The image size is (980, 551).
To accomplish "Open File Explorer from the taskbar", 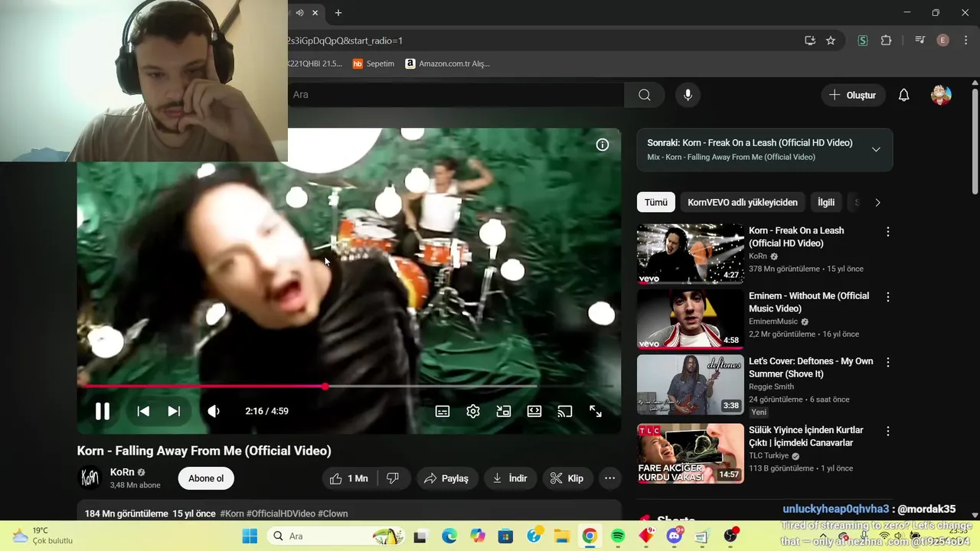I will point(561,536).
